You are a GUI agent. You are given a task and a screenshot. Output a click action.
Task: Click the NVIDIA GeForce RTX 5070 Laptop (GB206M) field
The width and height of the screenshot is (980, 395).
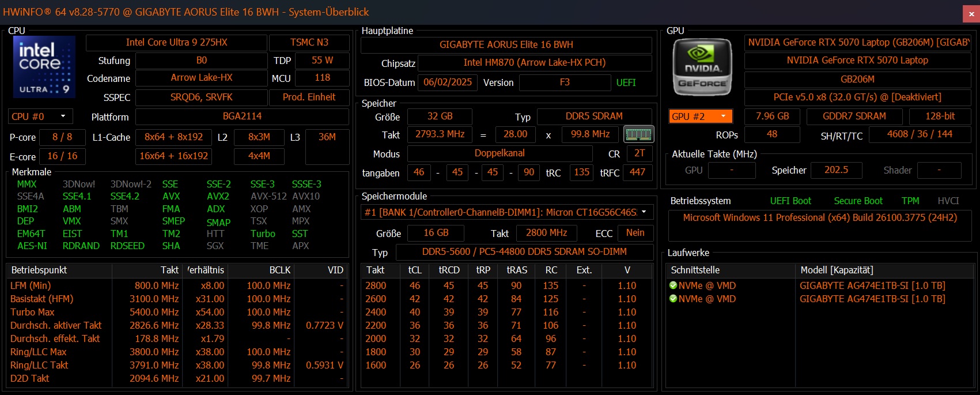point(858,43)
